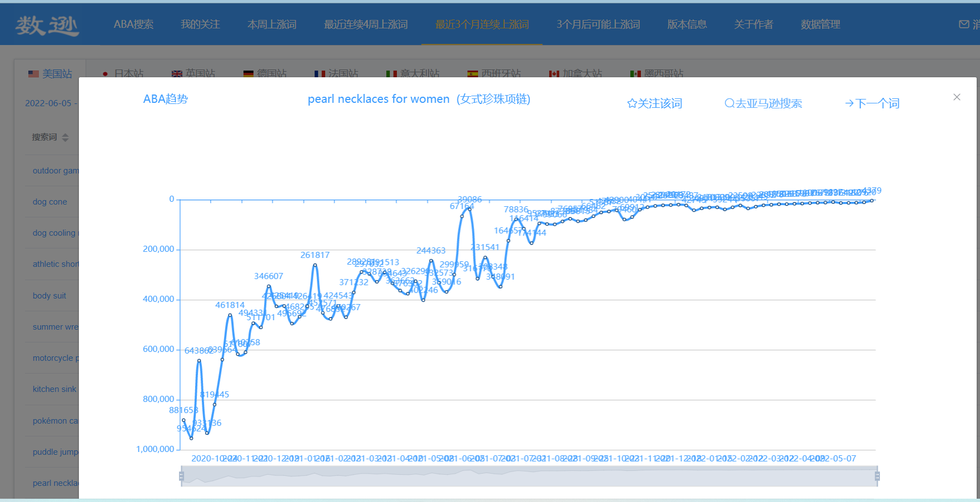The image size is (980, 502).
Task: Click the 数逊 logo
Action: coord(47,25)
